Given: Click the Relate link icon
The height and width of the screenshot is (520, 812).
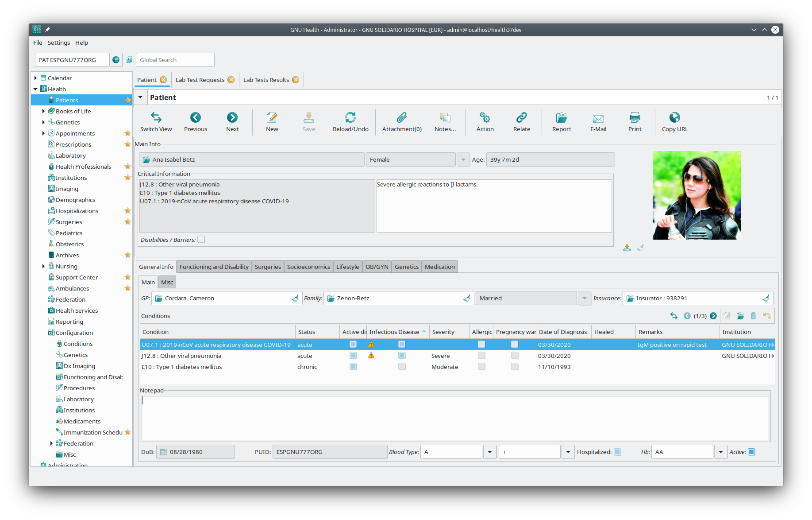Looking at the screenshot, I should [x=521, y=122].
